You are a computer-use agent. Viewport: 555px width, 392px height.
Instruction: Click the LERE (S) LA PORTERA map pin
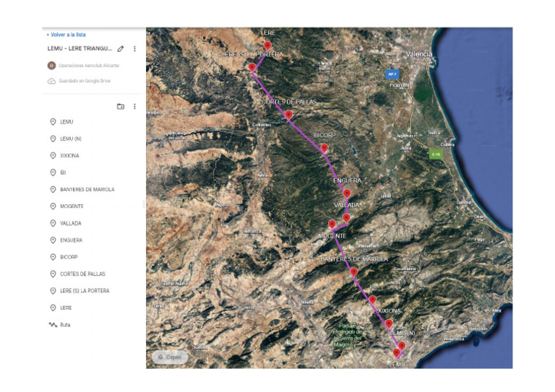coord(252,67)
